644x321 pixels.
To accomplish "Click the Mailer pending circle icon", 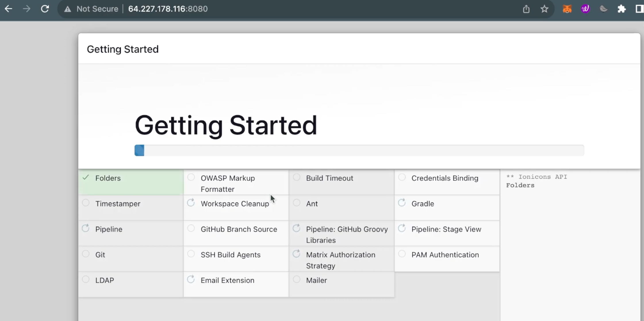I will click(296, 279).
